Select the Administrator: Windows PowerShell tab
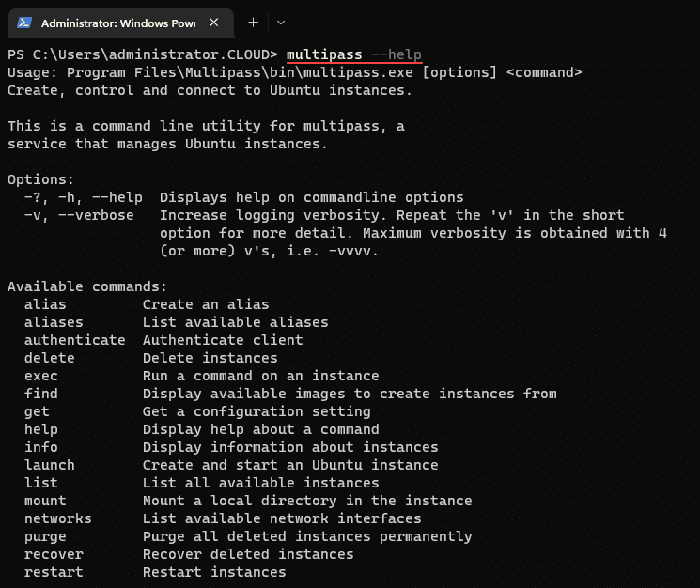Screen dimensions: 700x588 [121, 23]
